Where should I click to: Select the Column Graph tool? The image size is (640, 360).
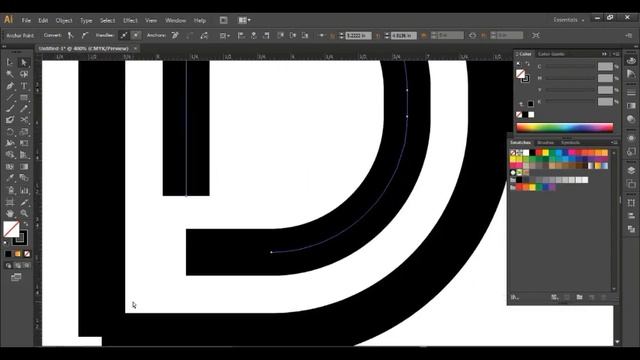pos(24,190)
